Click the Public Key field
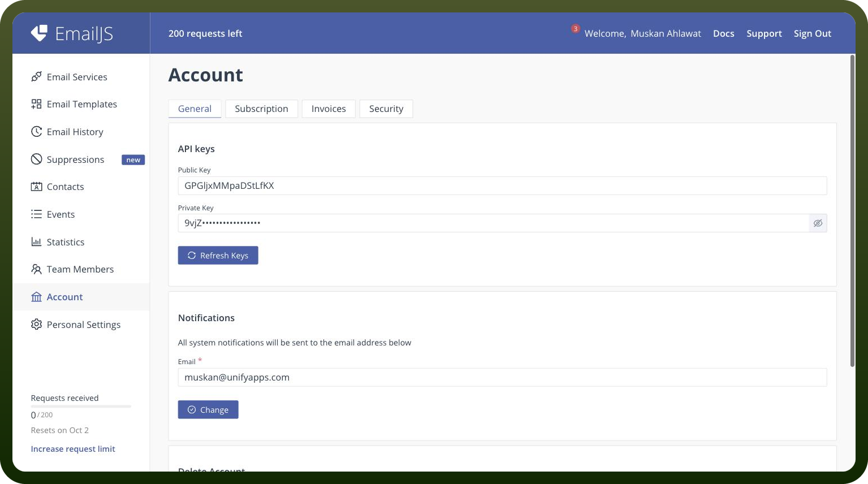Screen dimensions: 868x484 (x=502, y=186)
